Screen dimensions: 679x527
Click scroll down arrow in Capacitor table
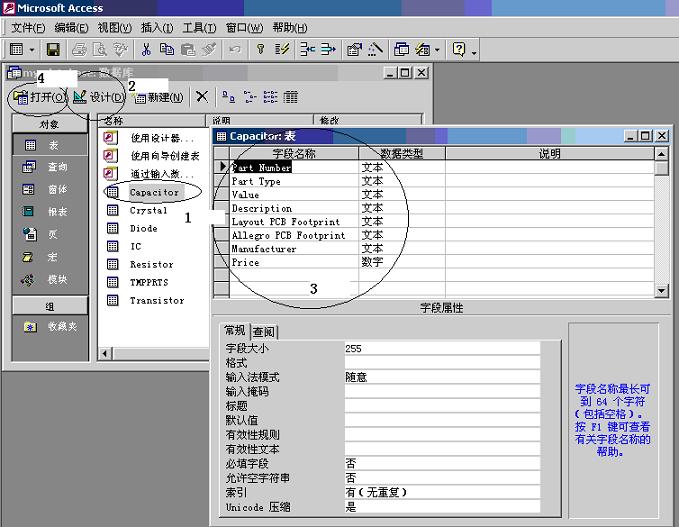coord(661,290)
